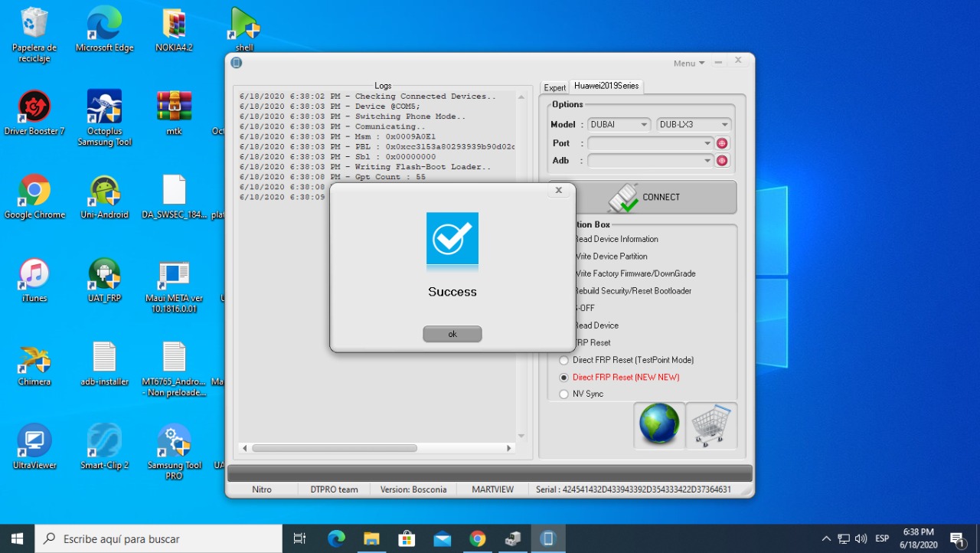Open the DUBAI model dropdown

point(619,125)
